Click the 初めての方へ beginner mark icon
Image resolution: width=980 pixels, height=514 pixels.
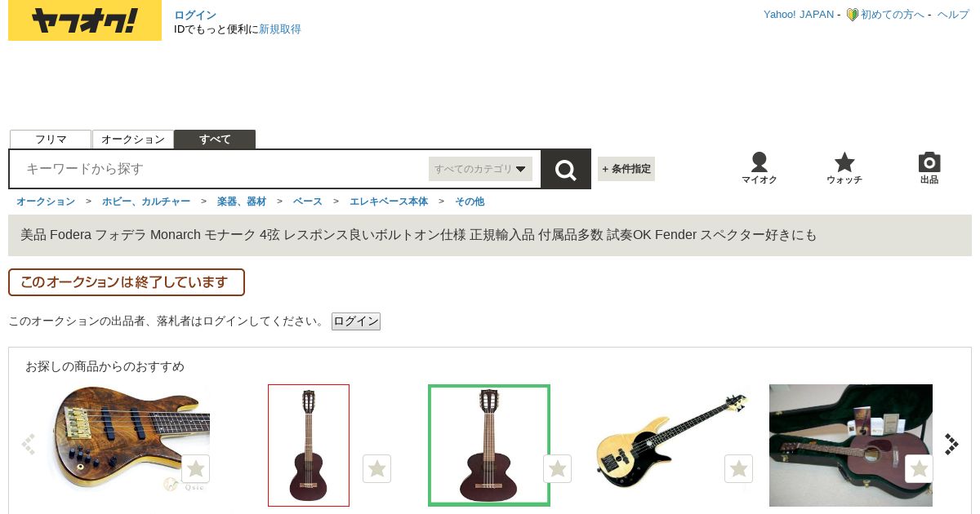pos(852,15)
